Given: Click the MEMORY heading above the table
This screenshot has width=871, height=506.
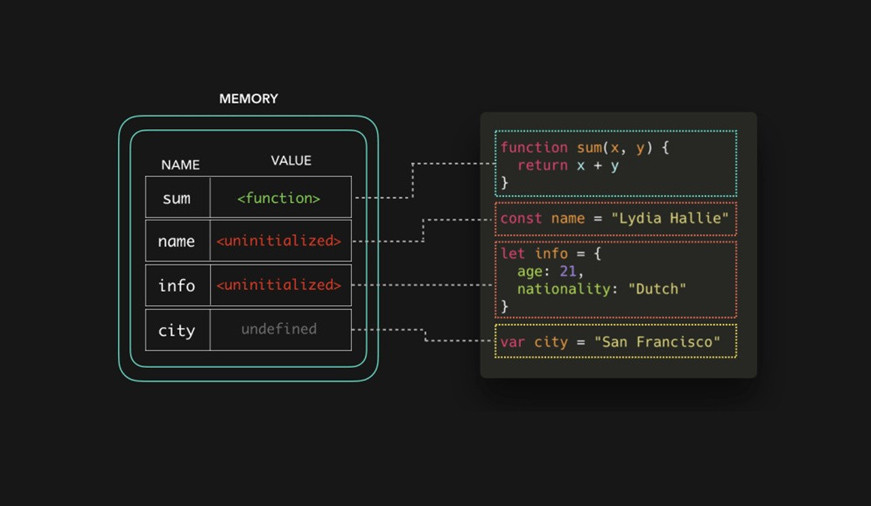Looking at the screenshot, I should [x=248, y=99].
